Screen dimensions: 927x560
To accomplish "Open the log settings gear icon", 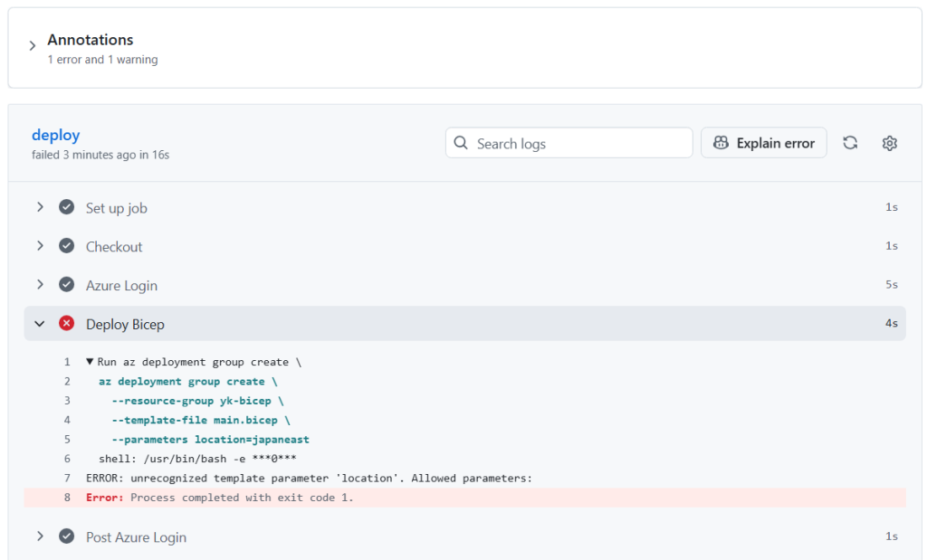I will pyautogui.click(x=890, y=143).
